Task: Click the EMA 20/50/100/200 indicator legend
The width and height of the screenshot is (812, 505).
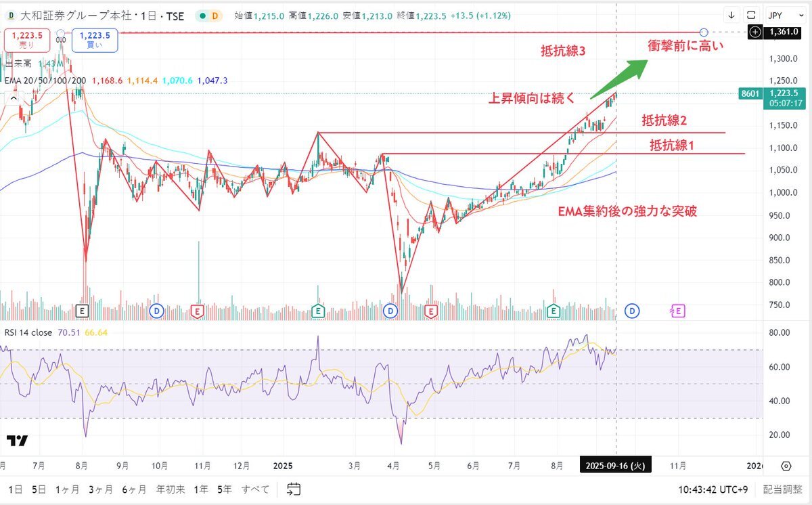Action: click(x=45, y=81)
